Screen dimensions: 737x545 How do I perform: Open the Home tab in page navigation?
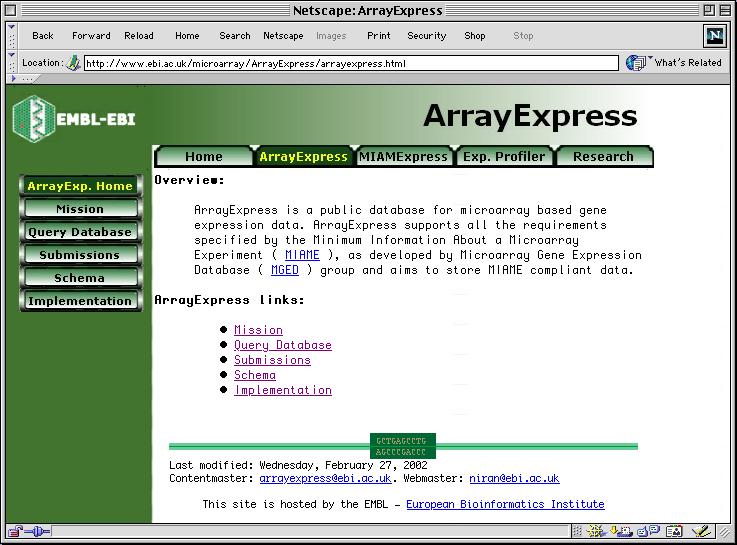(204, 156)
